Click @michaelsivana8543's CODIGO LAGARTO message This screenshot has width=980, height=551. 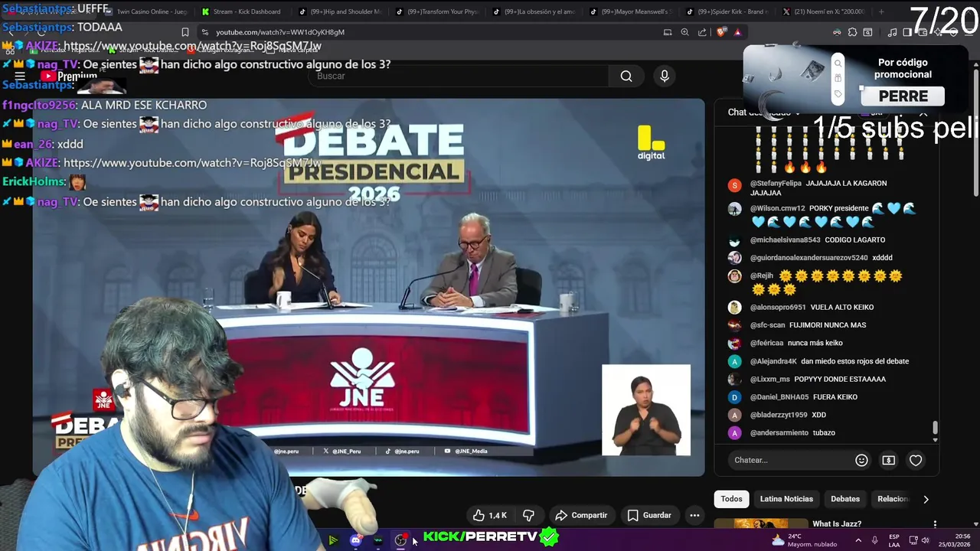[855, 240]
